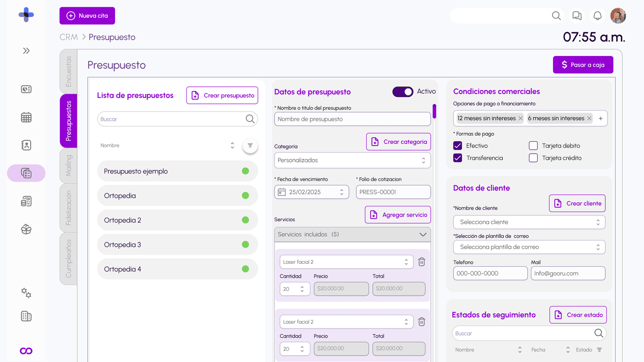The image size is (644, 362).
Task: Click the notification bell icon
Action: pyautogui.click(x=597, y=16)
